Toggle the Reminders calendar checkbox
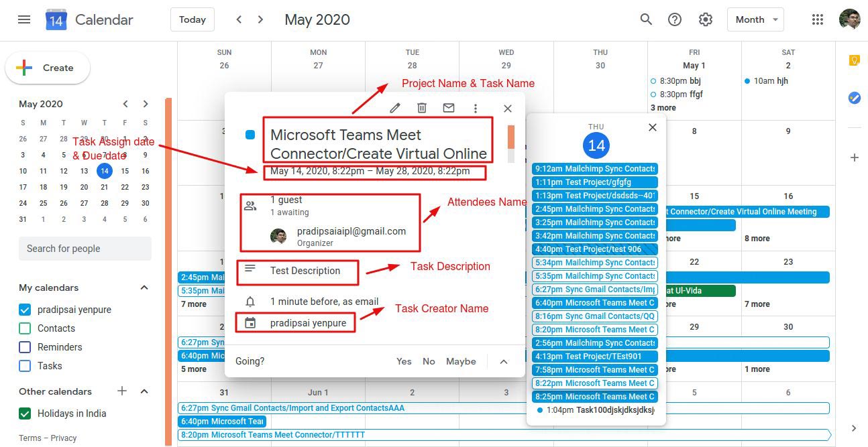868x447 pixels. [x=25, y=347]
